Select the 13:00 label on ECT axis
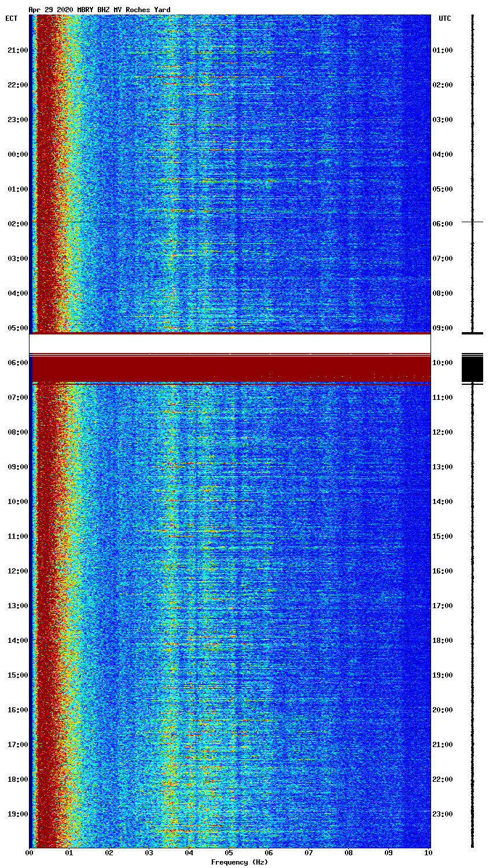Screen dimensions: 493x868 point(18,606)
